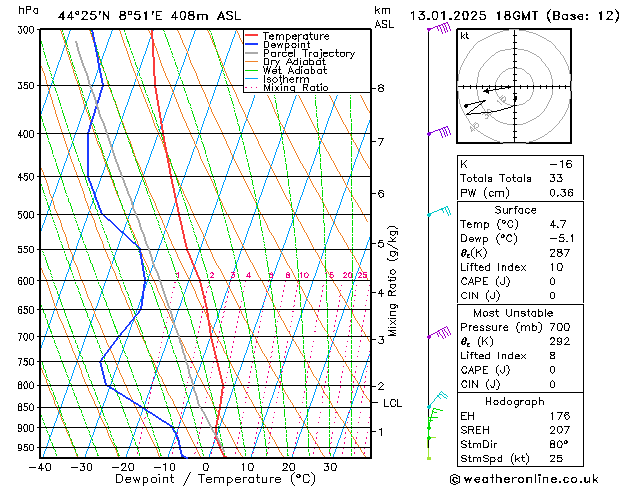Click the purple wind barb at 700 hPa
Screen dimensions: 629x486
point(439,333)
